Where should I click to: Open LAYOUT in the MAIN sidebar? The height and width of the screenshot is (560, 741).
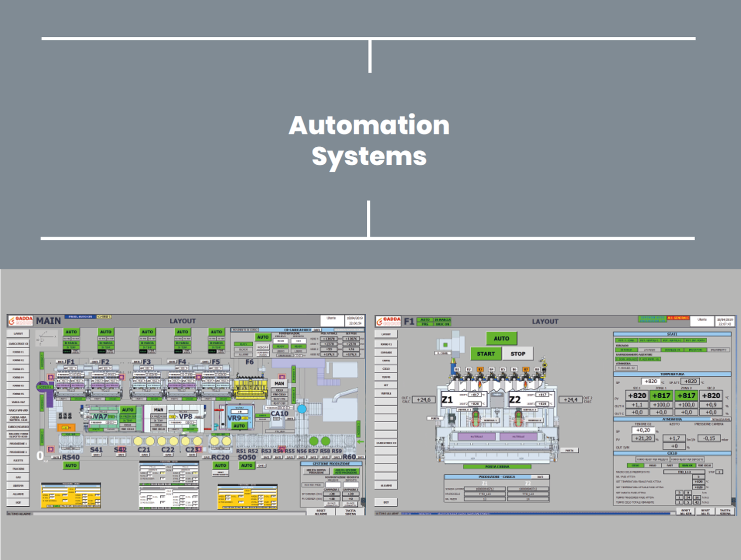(18, 334)
